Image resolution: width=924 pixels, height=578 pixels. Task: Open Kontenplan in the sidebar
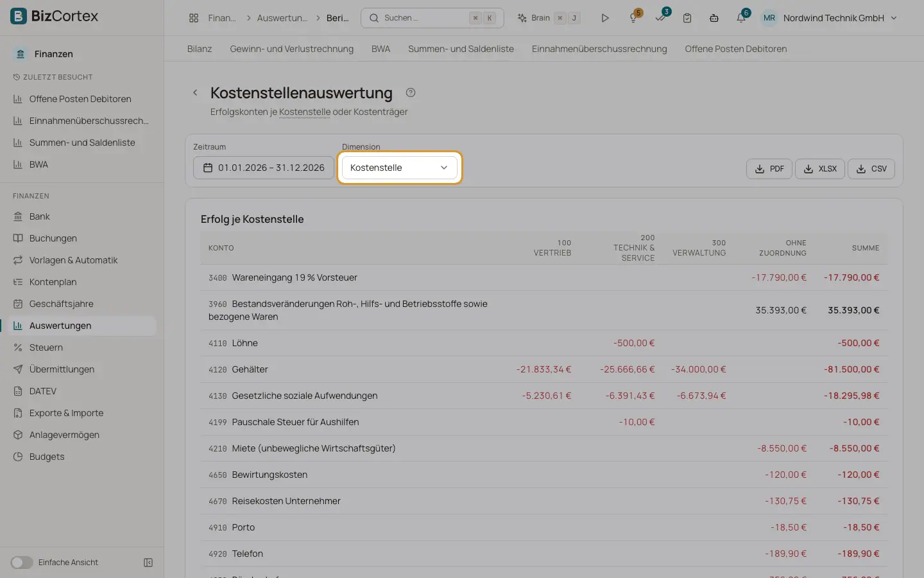[x=82, y=282]
